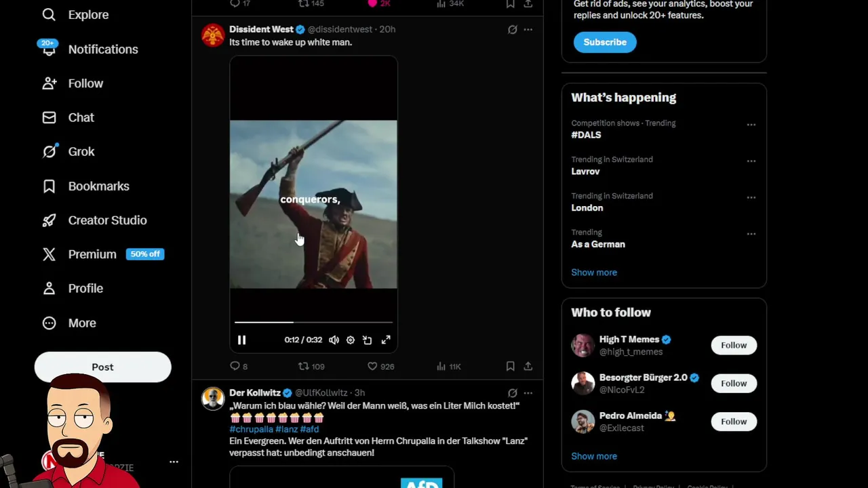Screen dimensions: 868x488
Task: Reply to the Dissident West post
Action: (x=235, y=367)
